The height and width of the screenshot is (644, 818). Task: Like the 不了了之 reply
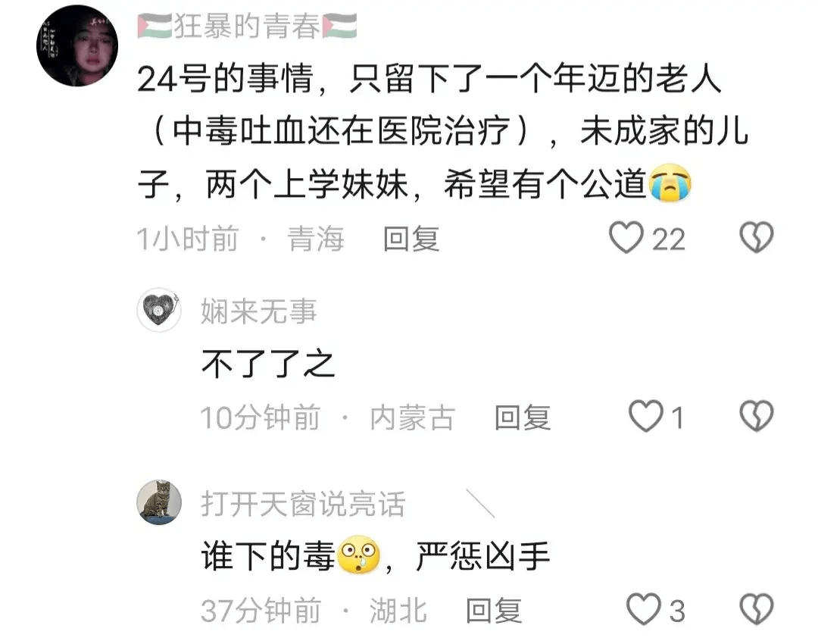click(x=646, y=416)
